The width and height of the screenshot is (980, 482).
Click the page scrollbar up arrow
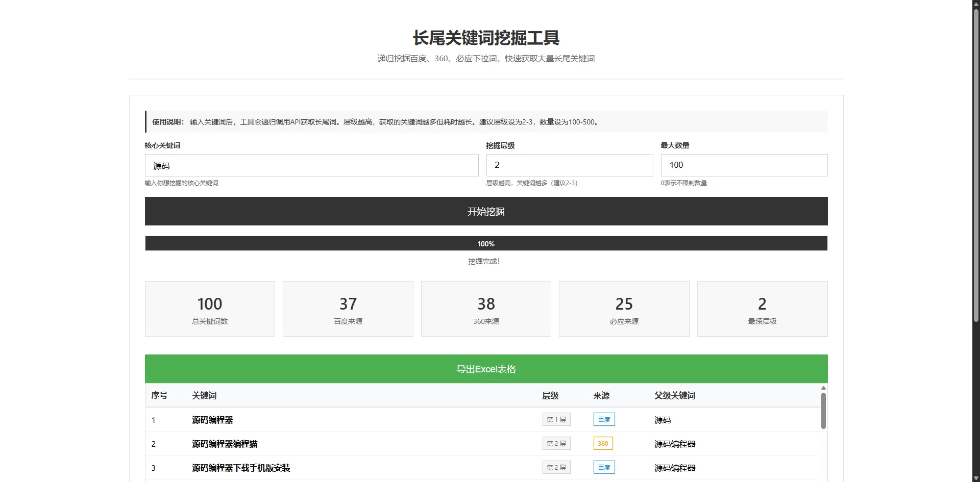coord(976,4)
